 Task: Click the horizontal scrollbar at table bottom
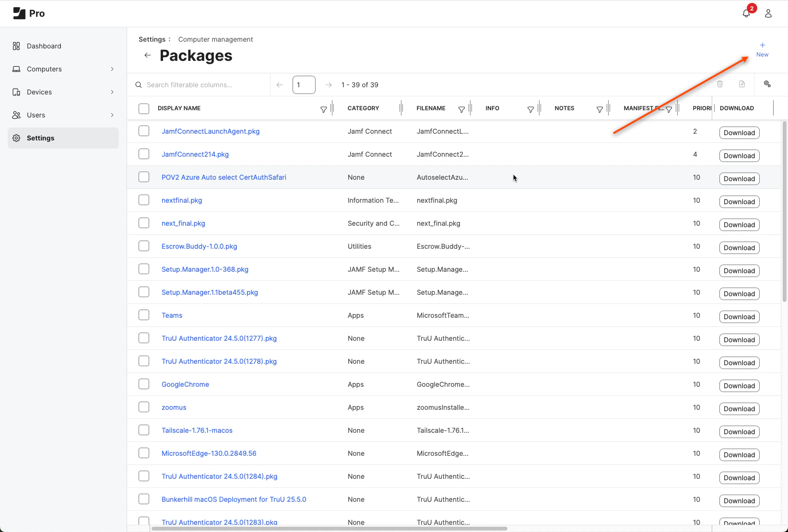click(329, 529)
